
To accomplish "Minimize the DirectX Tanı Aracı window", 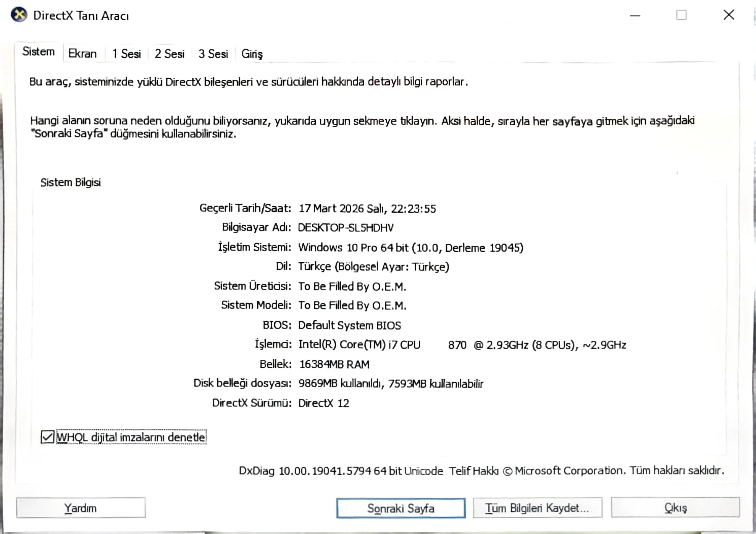I will pos(635,16).
